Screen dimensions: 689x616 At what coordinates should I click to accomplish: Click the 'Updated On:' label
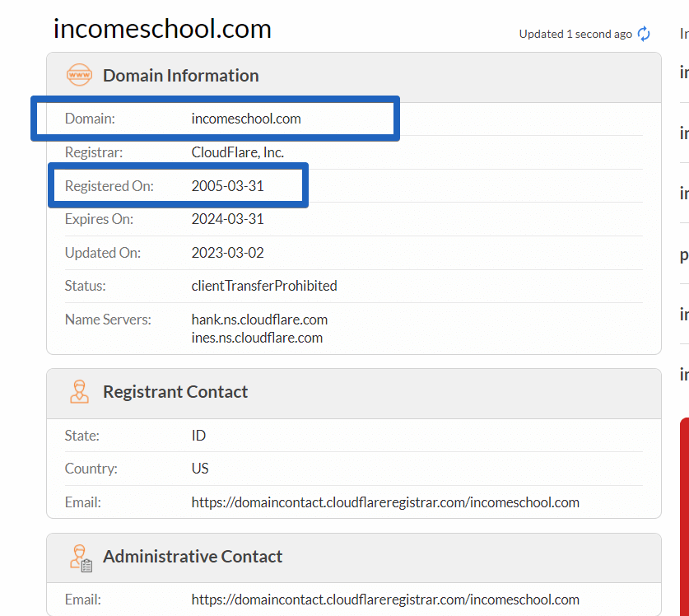(102, 253)
